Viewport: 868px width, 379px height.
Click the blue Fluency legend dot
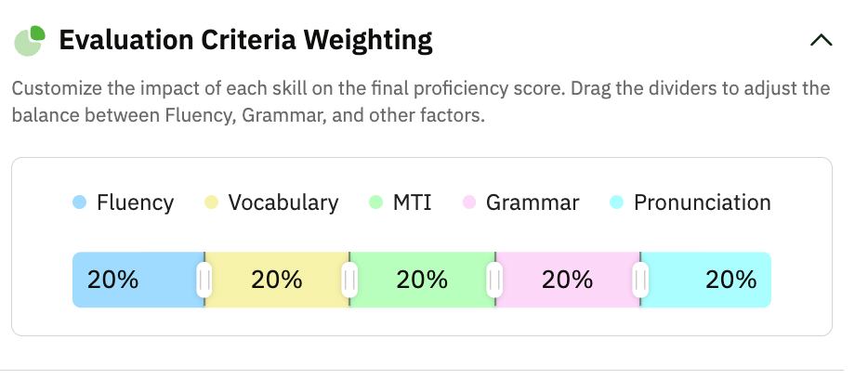(80, 203)
